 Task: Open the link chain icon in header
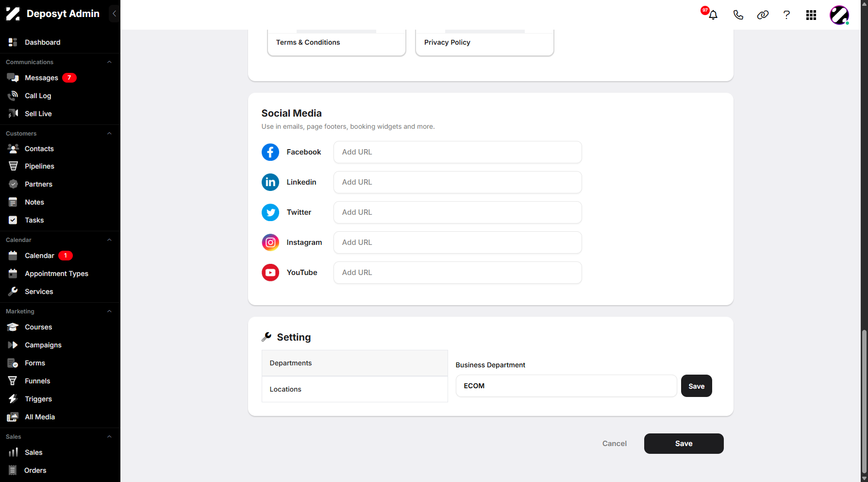click(763, 15)
